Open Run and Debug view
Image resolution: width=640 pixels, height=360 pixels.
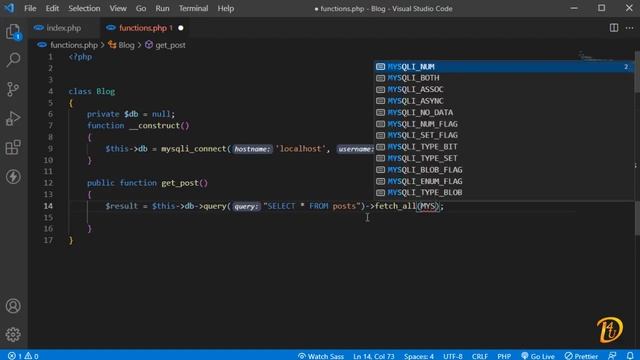click(13, 118)
